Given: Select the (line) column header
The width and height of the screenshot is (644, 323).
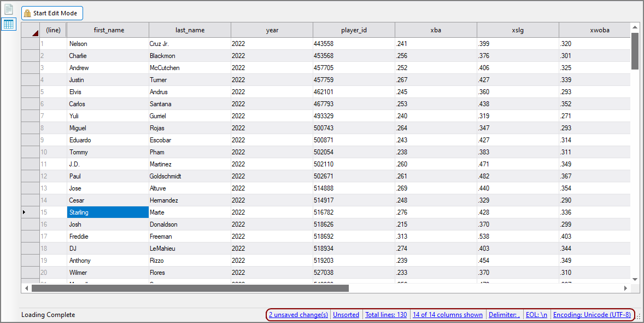Looking at the screenshot, I should pyautogui.click(x=53, y=30).
